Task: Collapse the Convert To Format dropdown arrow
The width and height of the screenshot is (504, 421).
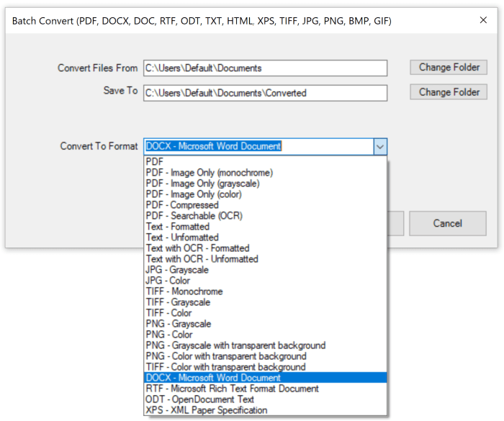Action: click(380, 146)
